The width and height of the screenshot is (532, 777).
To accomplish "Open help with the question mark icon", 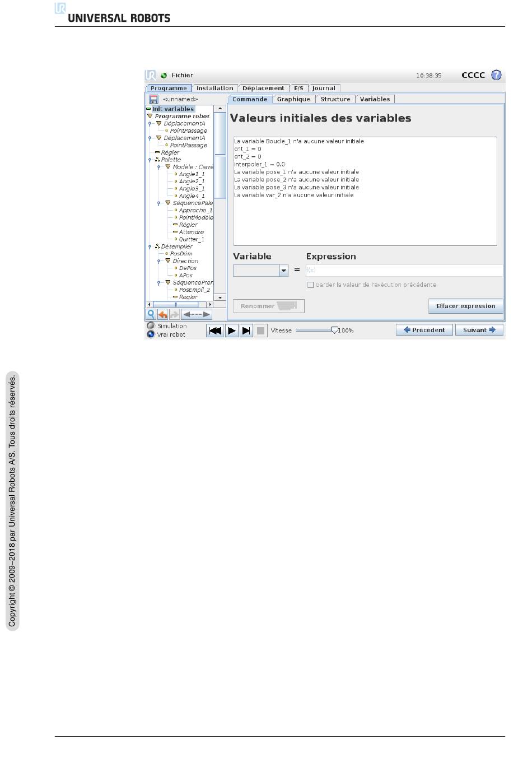I will [496, 75].
